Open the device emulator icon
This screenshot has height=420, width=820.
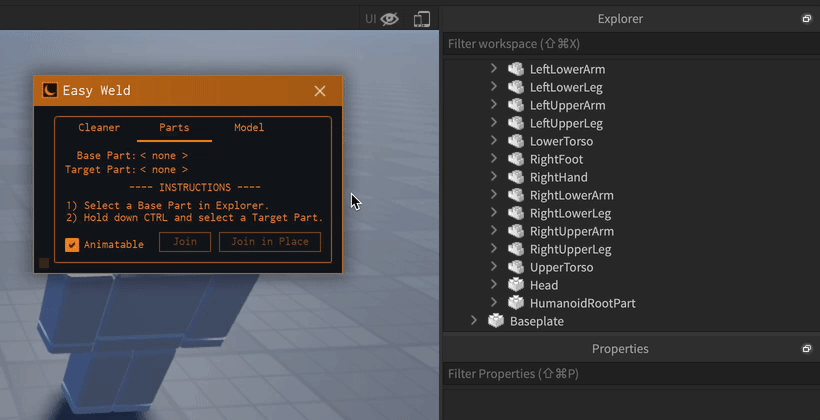tap(422, 19)
